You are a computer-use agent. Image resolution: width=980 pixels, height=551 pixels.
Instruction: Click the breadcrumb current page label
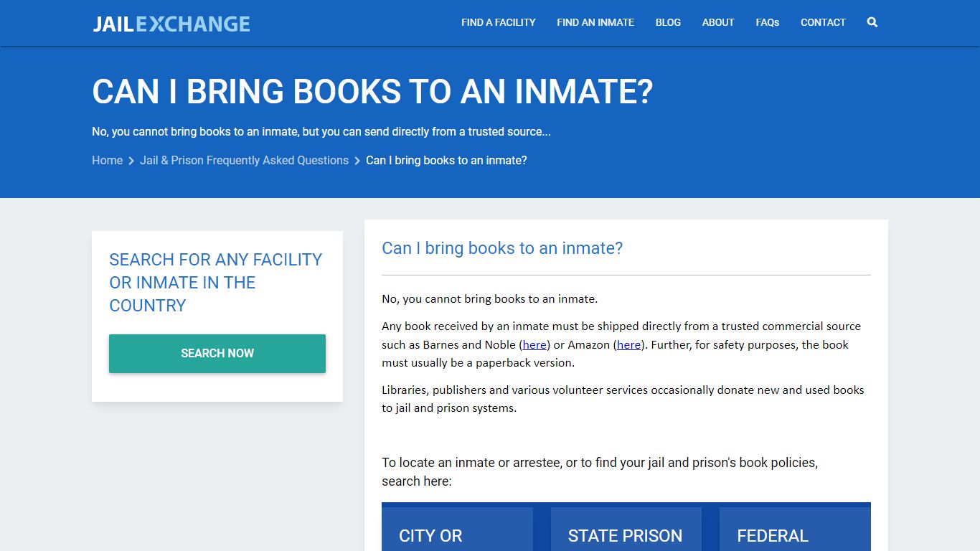[x=446, y=160]
